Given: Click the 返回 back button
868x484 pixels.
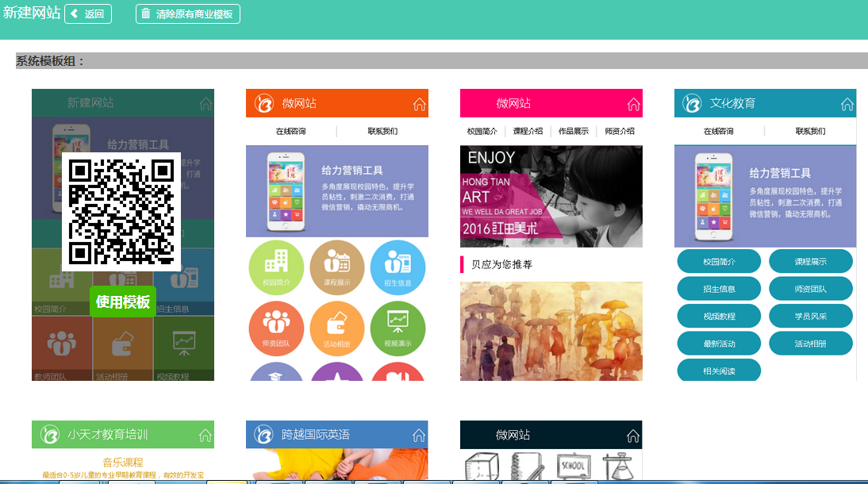Looking at the screenshot, I should 88,13.
